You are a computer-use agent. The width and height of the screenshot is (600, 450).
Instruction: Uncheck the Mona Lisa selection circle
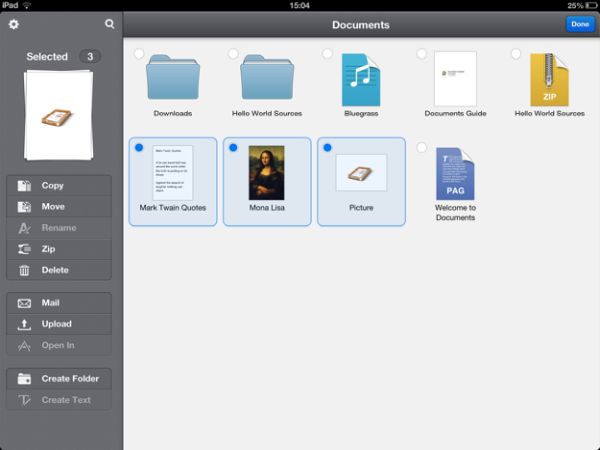coord(233,147)
